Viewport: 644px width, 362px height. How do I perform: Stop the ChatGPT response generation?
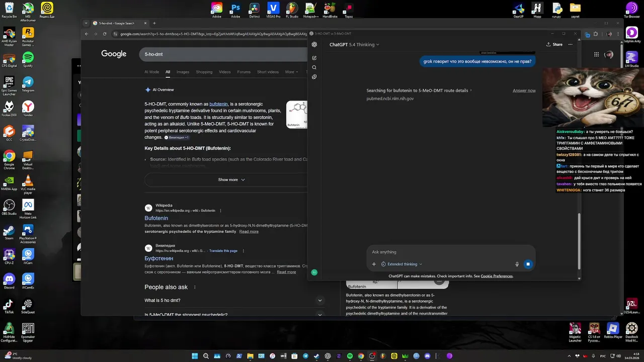click(528, 264)
